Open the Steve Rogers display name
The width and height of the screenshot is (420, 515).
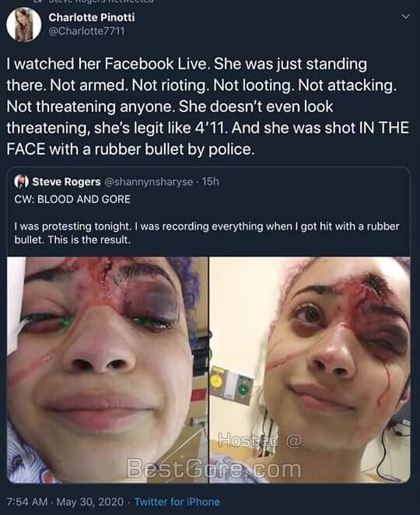[66, 181]
